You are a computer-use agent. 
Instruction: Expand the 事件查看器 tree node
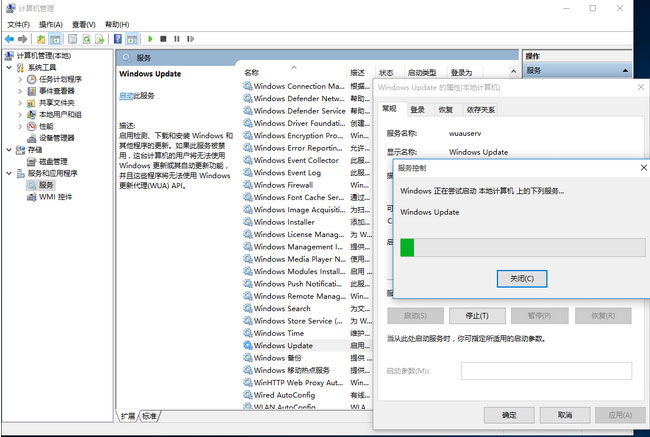20,91
